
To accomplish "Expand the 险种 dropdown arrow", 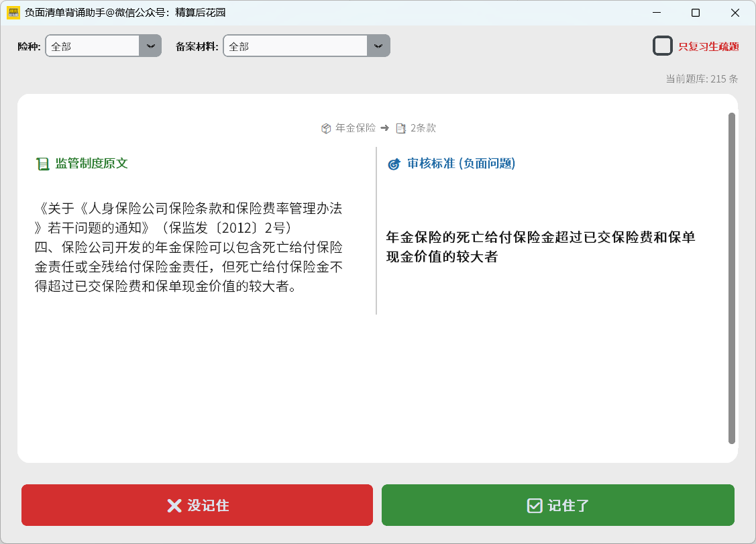I will (x=150, y=46).
